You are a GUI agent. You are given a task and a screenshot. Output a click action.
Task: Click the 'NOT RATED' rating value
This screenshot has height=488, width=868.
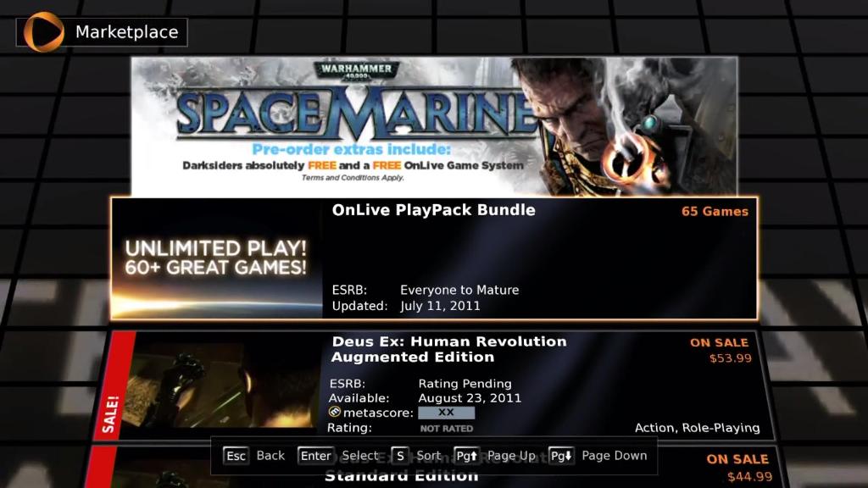click(447, 428)
